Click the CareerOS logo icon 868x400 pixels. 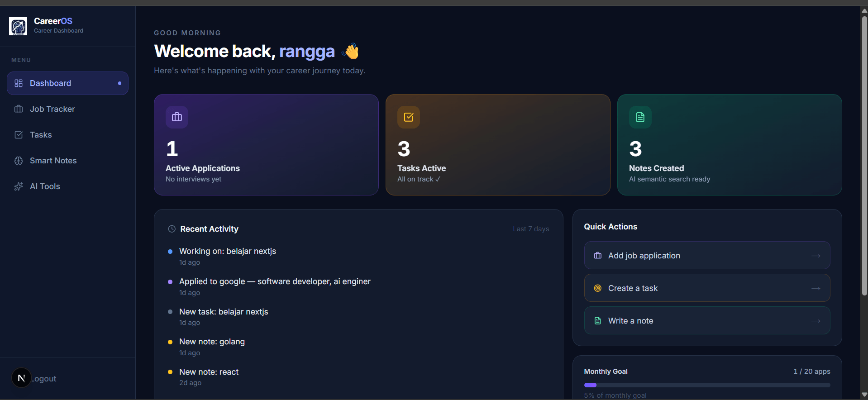click(x=18, y=26)
